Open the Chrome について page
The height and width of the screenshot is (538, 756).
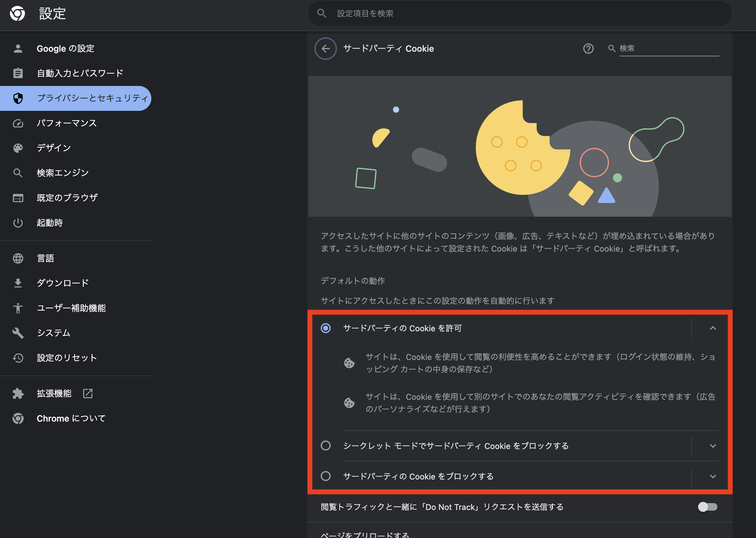[70, 418]
